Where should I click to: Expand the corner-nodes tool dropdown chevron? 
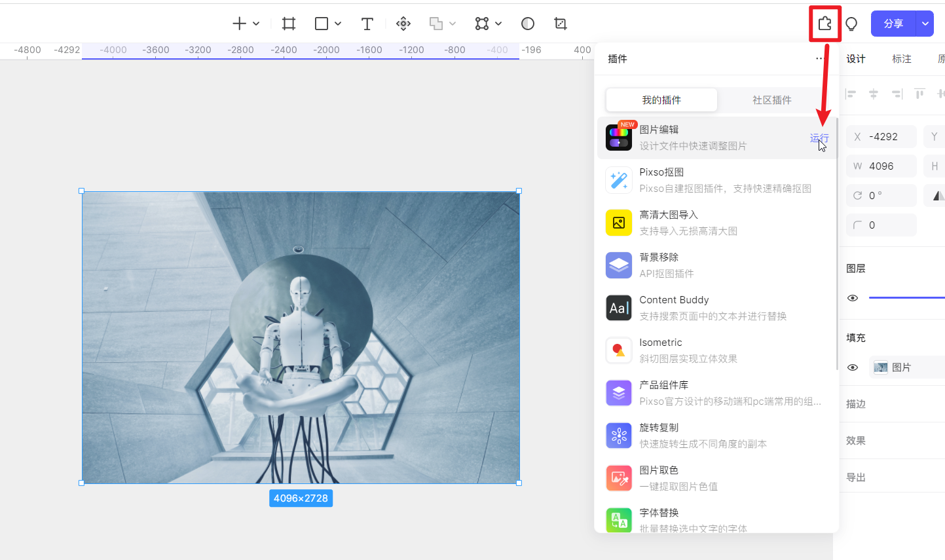click(498, 24)
